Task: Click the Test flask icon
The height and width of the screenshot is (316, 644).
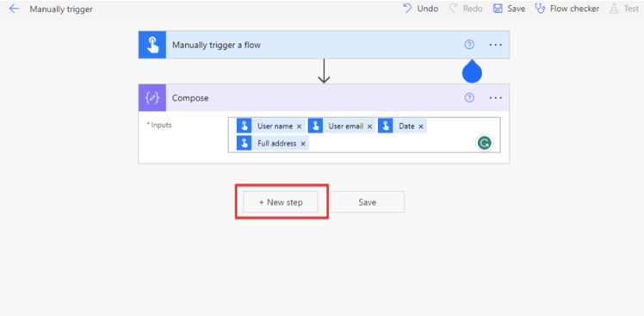Action: 614,9
